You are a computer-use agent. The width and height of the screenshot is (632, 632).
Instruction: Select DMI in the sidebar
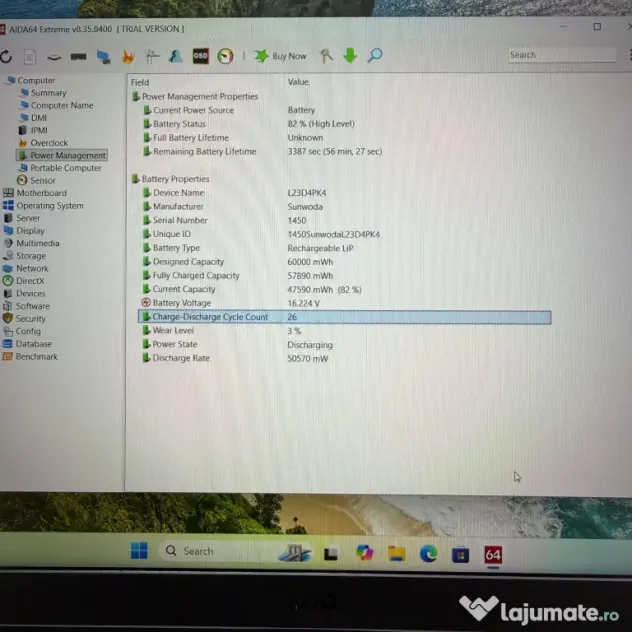coord(34,118)
